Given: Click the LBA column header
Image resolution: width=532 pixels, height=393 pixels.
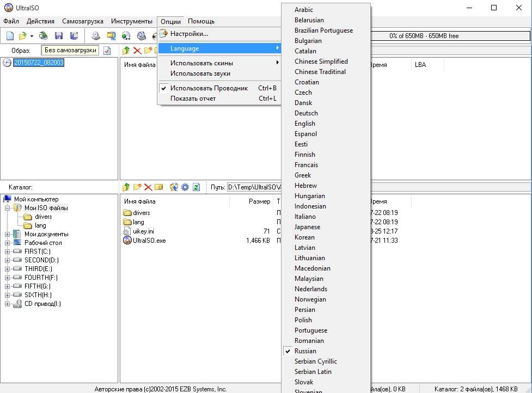Looking at the screenshot, I should (427, 64).
